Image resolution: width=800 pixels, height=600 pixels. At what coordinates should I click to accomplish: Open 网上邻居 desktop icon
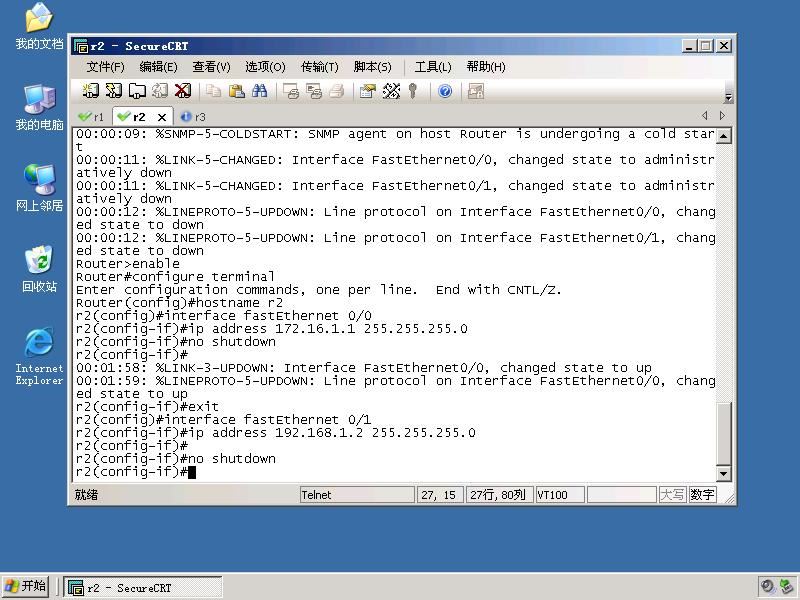click(39, 188)
